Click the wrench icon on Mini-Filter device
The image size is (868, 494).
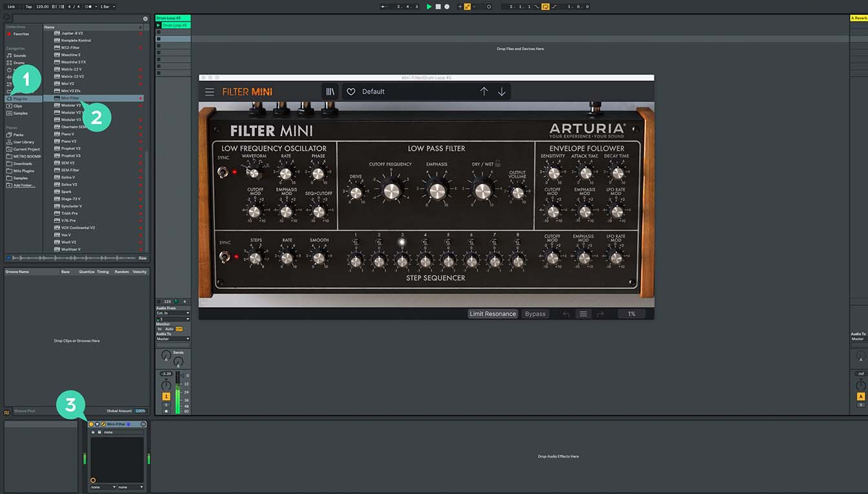click(x=103, y=424)
